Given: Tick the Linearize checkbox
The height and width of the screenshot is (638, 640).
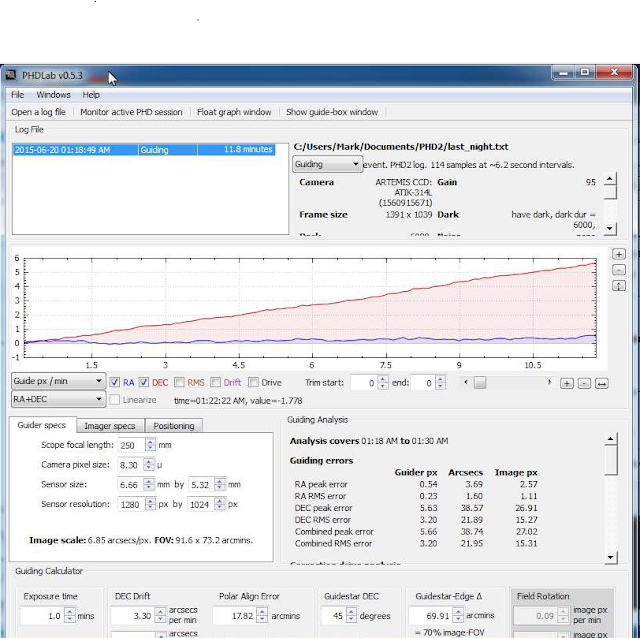Looking at the screenshot, I should 115,400.
